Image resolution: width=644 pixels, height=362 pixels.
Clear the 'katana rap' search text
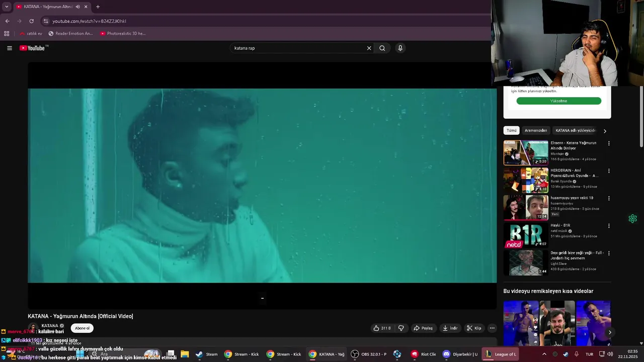[x=369, y=48]
